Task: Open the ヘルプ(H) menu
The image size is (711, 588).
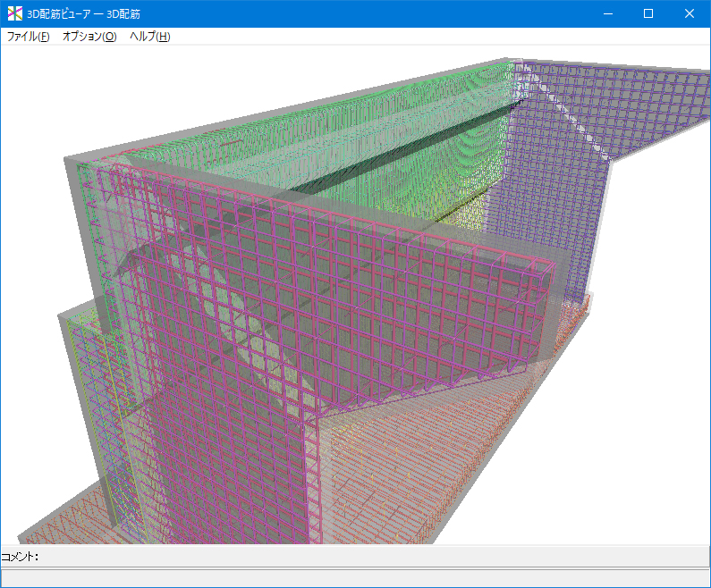Action: 150,37
